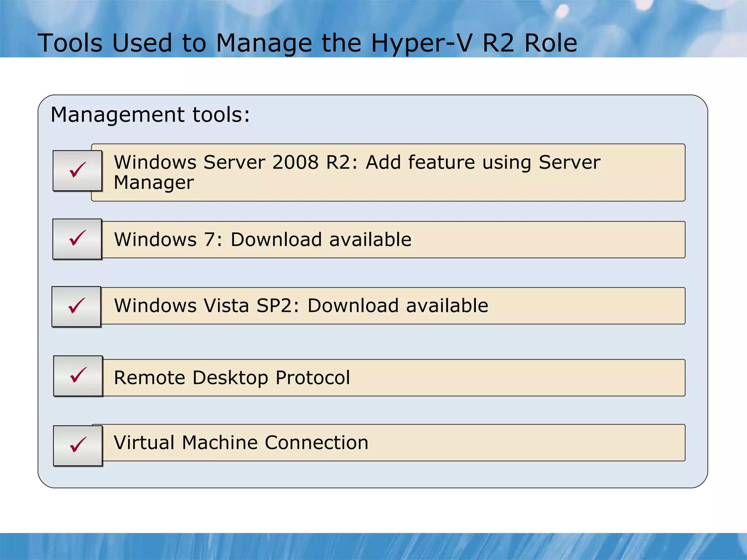This screenshot has height=560, width=747.
Task: Click the checkmark box next to Windows 7
Action: [x=77, y=239]
